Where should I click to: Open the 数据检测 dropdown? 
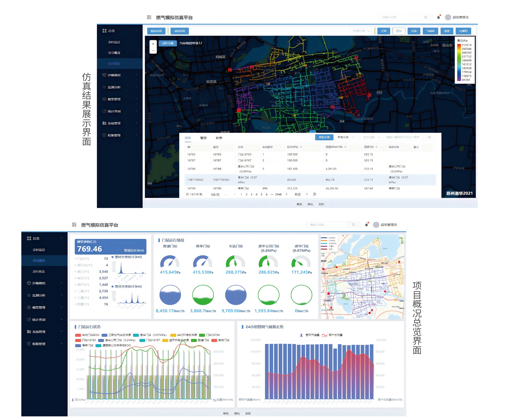coord(361,31)
